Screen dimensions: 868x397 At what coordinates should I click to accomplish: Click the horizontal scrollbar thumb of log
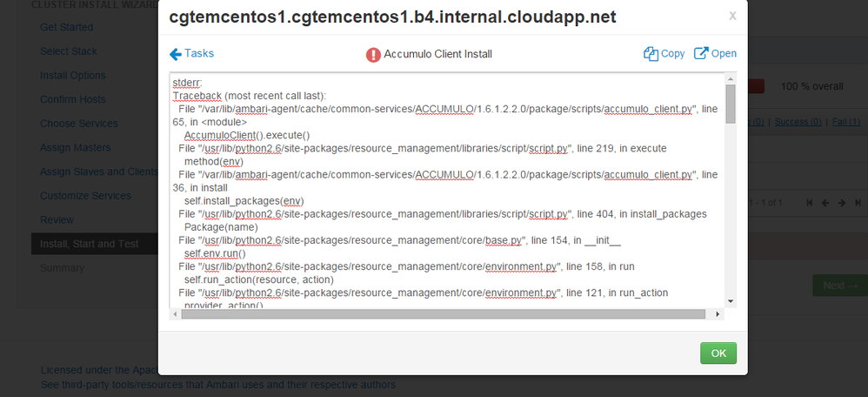443,314
